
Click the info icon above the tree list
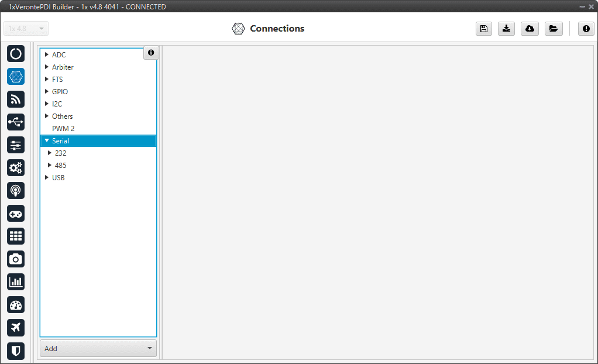[x=151, y=53]
